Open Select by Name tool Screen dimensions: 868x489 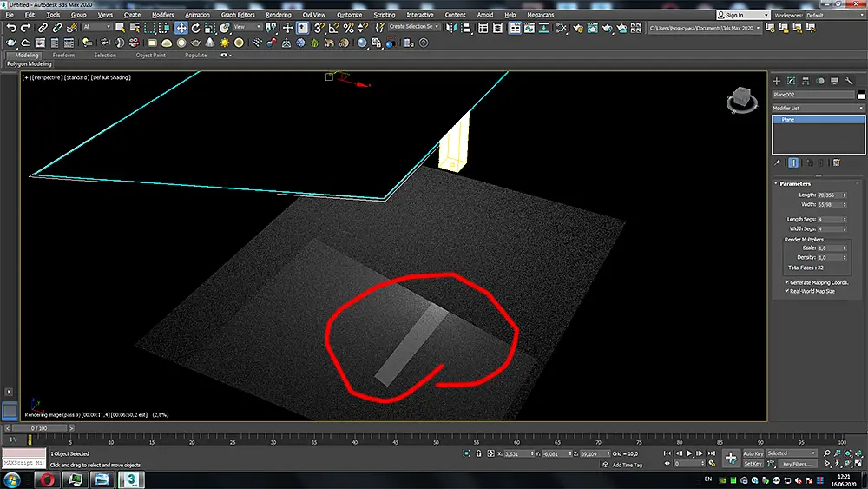tap(135, 27)
